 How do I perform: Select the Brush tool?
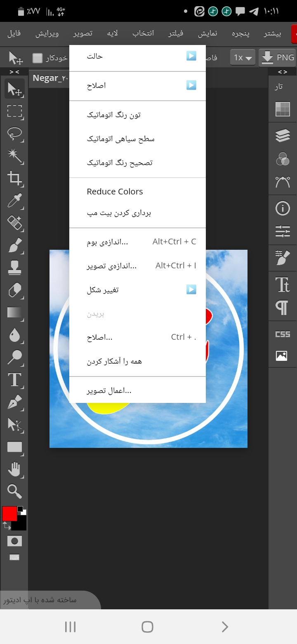click(15, 246)
